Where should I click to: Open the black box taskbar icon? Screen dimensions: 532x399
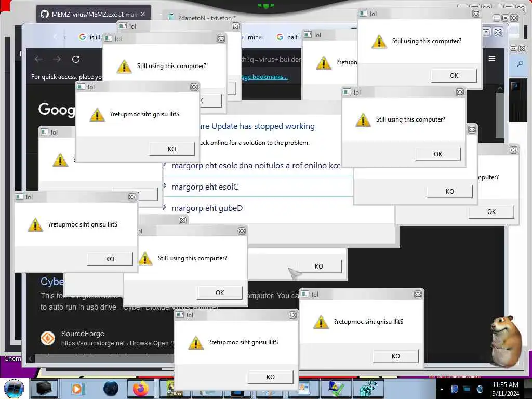(x=44, y=388)
